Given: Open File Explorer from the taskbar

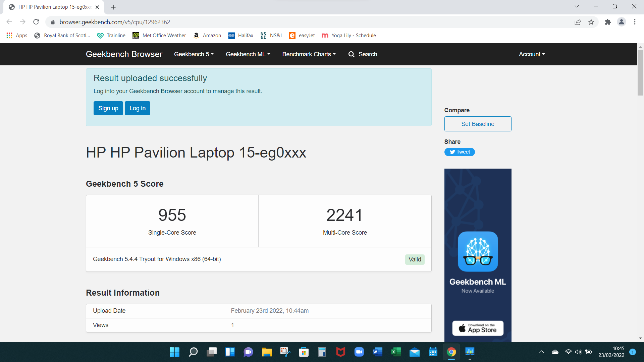Looking at the screenshot, I should tap(267, 352).
